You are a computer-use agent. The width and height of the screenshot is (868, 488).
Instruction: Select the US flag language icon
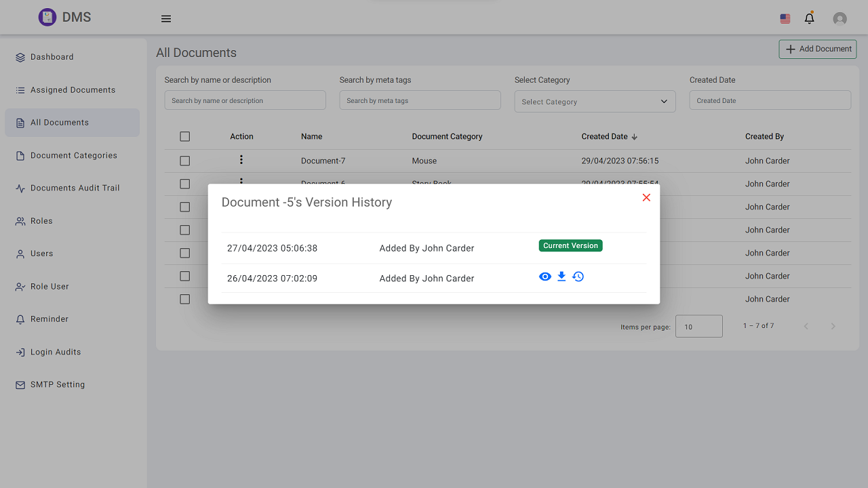[785, 18]
